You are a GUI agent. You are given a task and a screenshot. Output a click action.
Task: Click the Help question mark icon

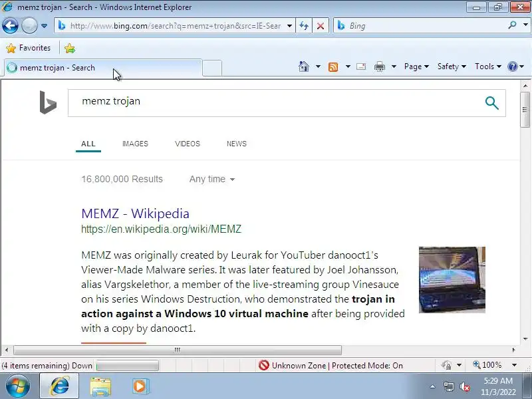click(x=512, y=66)
